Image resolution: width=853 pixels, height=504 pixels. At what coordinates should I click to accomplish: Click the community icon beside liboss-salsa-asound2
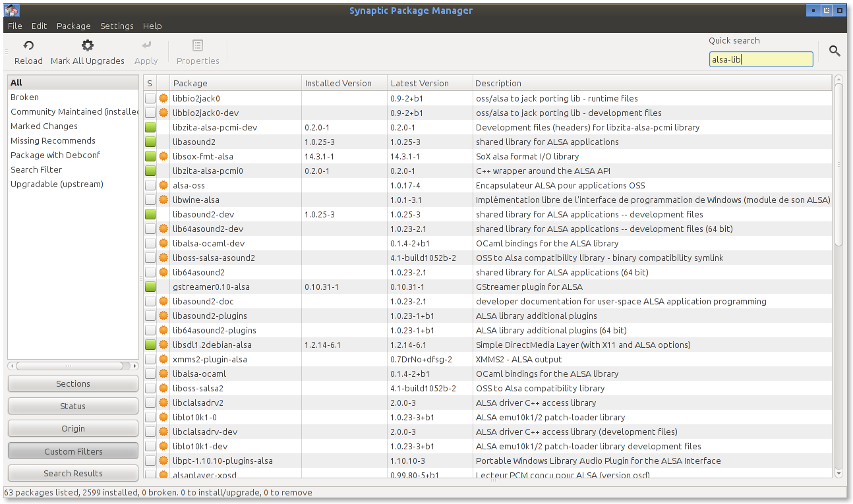click(163, 258)
